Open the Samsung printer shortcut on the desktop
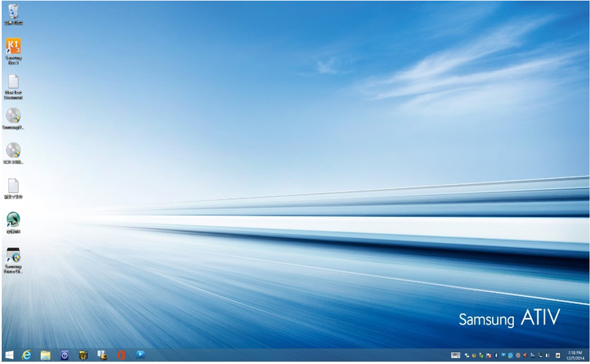 click(13, 260)
